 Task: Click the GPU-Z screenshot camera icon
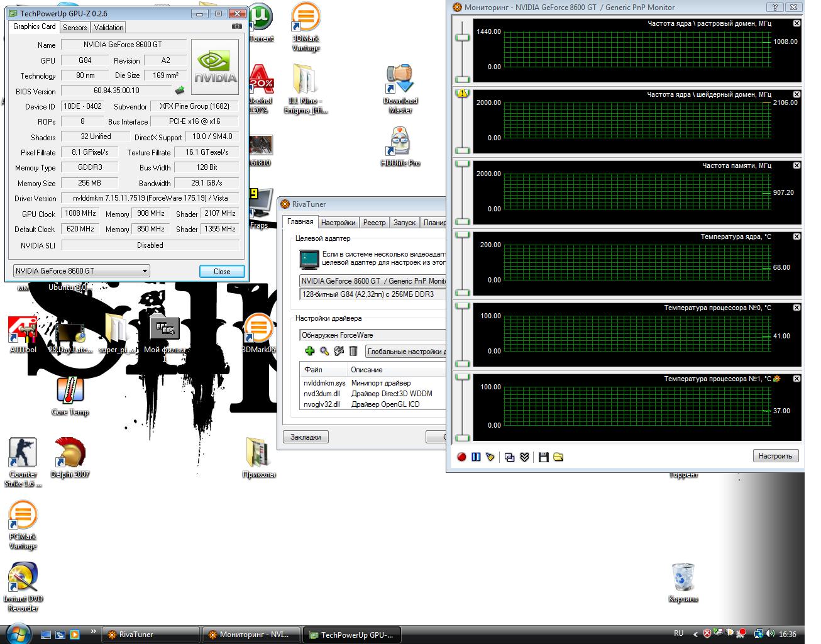point(236,26)
